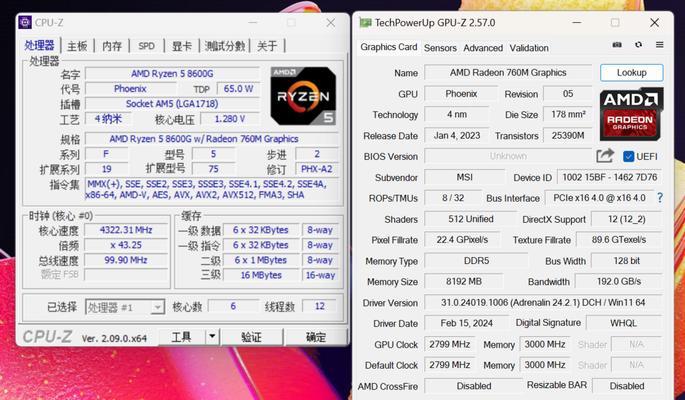Click the Digital Signature value WHQL
This screenshot has width=685, height=400.
coord(623,323)
